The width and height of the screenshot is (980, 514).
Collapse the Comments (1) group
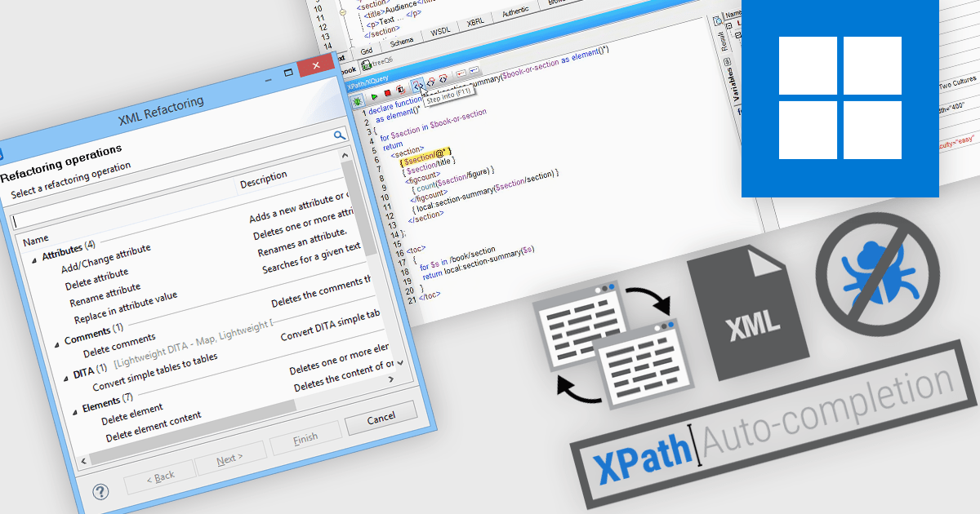pyautogui.click(x=56, y=344)
